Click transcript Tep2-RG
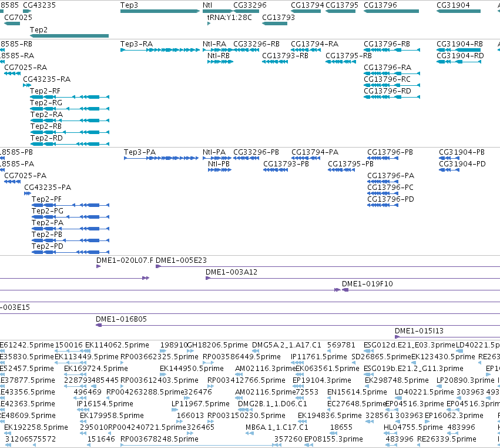500x448 pixels. (x=69, y=109)
